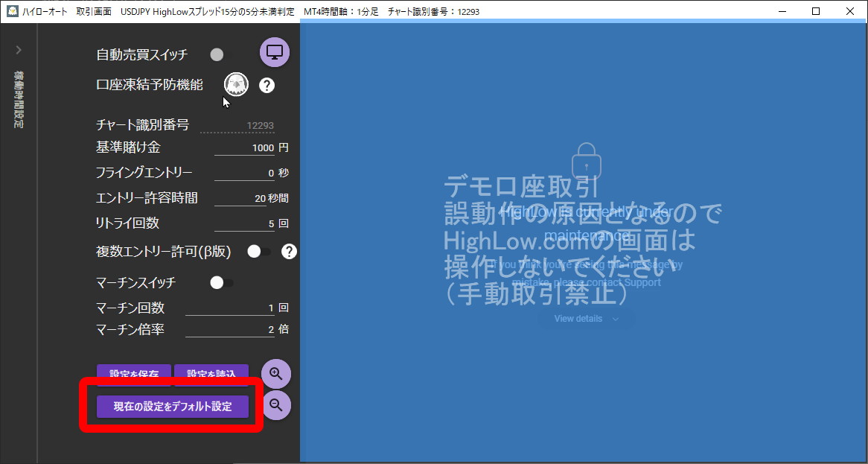The height and width of the screenshot is (464, 868).
Task: Click the フライングエントリー label text
Action: [x=144, y=173]
